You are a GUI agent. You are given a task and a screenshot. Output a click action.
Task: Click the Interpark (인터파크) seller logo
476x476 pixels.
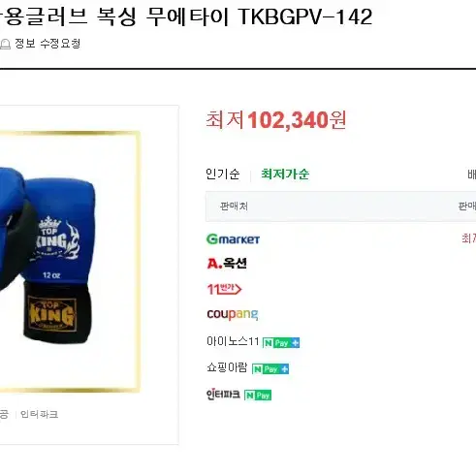pos(223,395)
